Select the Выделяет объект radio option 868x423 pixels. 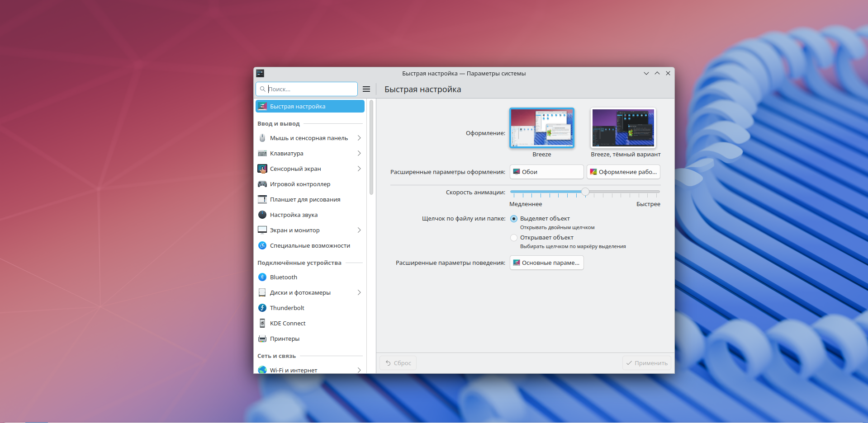(x=514, y=219)
